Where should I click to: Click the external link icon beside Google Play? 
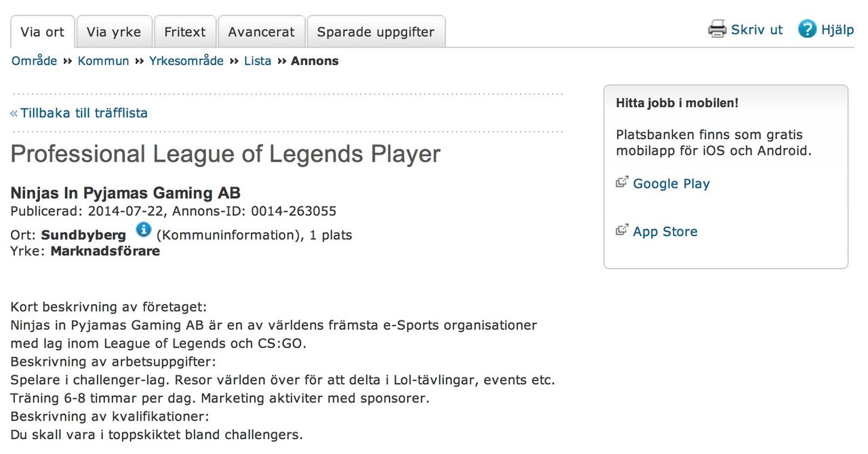(x=622, y=181)
